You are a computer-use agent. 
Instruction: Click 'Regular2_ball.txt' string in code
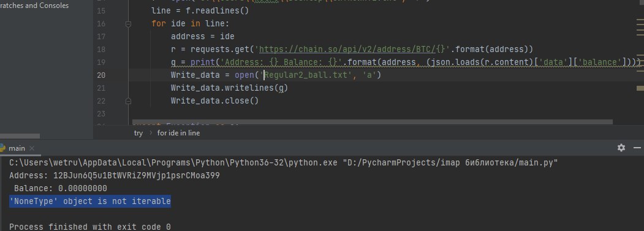point(306,75)
